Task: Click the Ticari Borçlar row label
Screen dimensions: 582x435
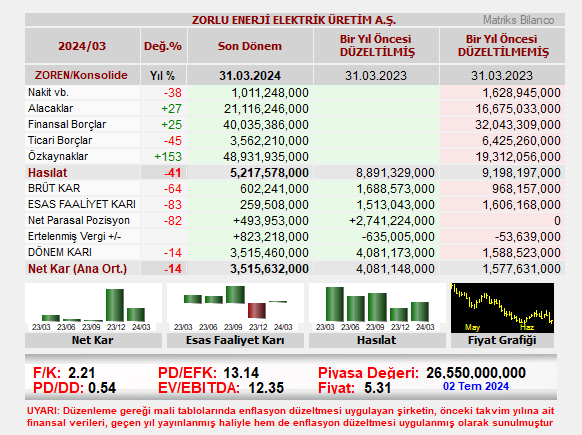Action: (x=60, y=140)
